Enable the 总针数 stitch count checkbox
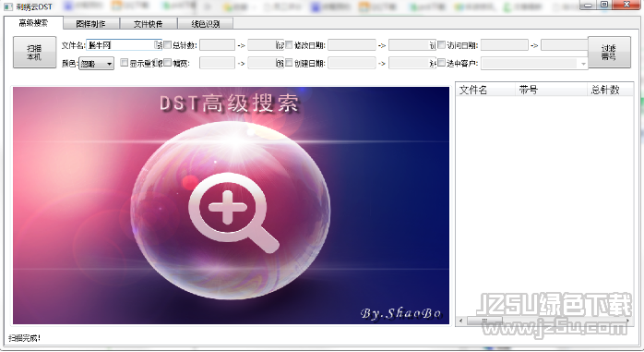644x352 pixels. click(168, 45)
